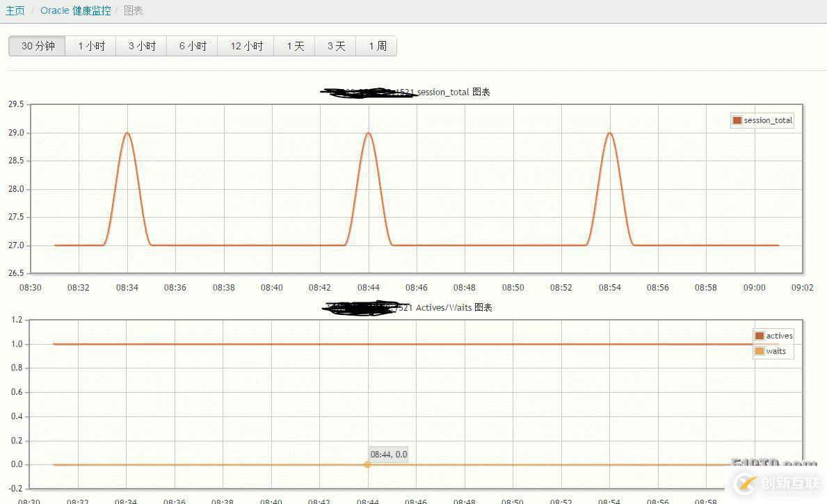827x504 pixels.
Task: Click the session_total legend color icon
Action: [737, 120]
